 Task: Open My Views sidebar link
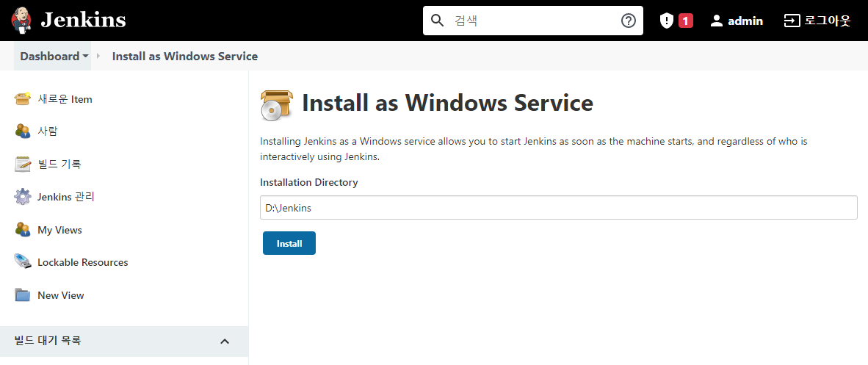(x=59, y=230)
